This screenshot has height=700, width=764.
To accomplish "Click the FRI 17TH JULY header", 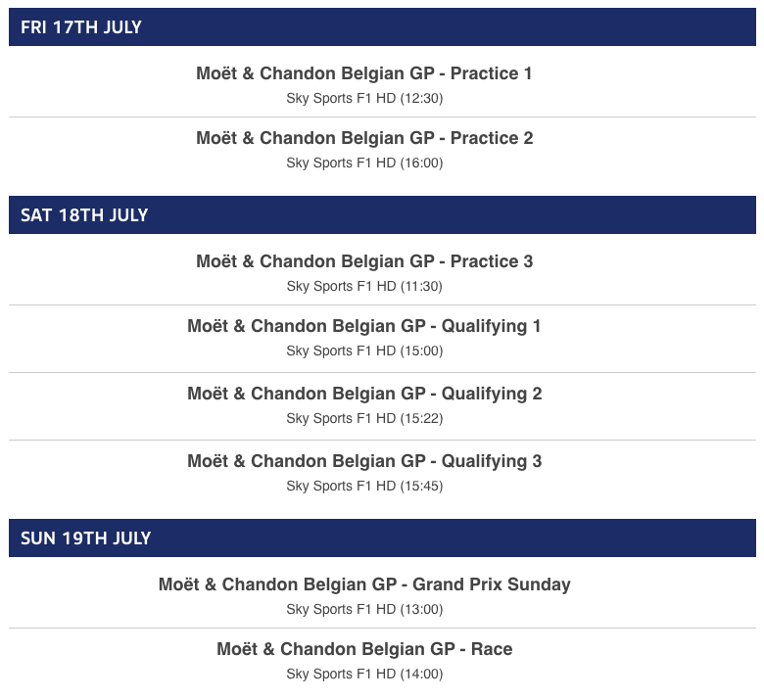I will click(382, 26).
